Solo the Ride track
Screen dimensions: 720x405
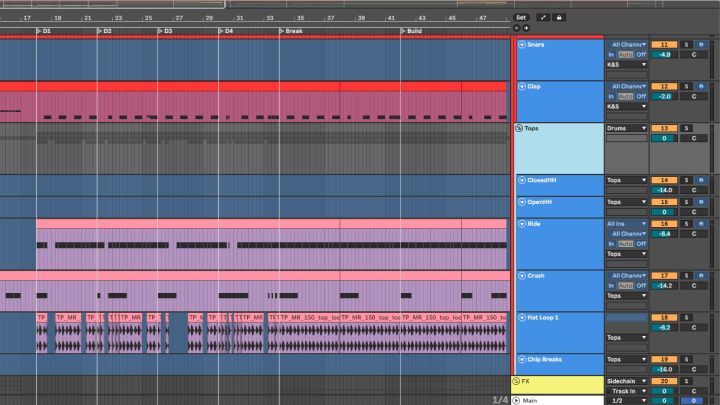coord(686,224)
